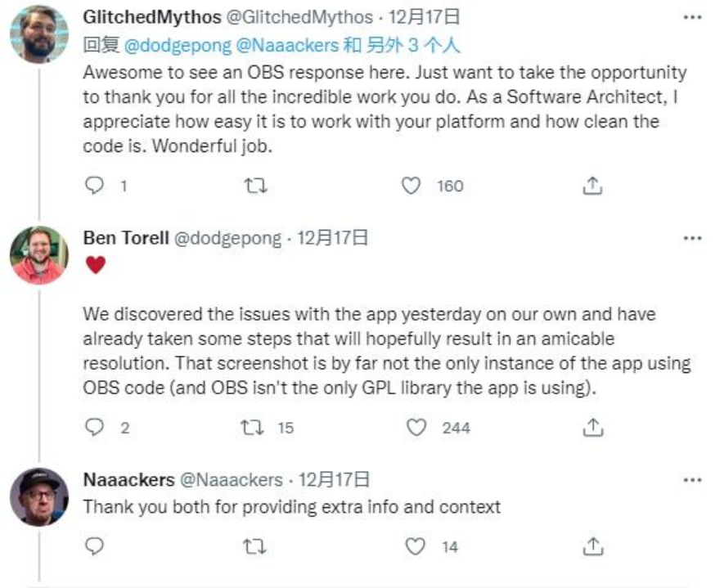Share GlitchedMythos's tweet
724x588 pixels.
pyautogui.click(x=592, y=186)
